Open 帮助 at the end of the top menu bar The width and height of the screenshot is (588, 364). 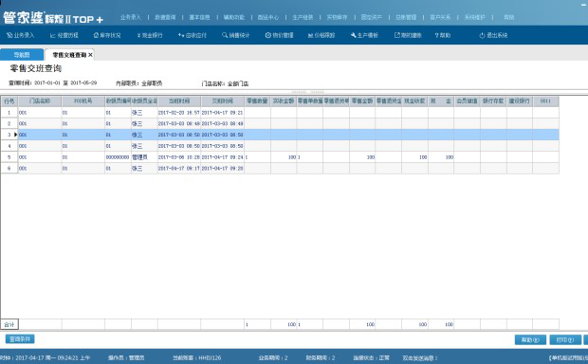(509, 17)
